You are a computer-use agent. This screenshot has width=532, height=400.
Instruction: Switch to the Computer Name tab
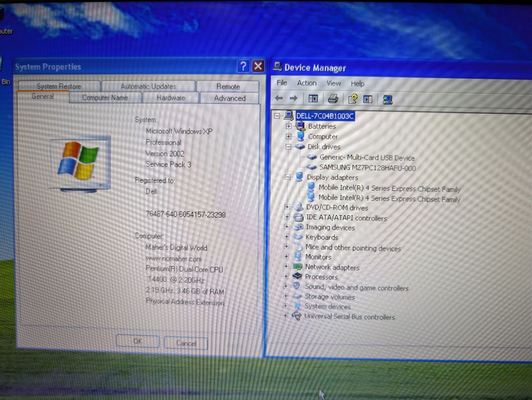(105, 98)
